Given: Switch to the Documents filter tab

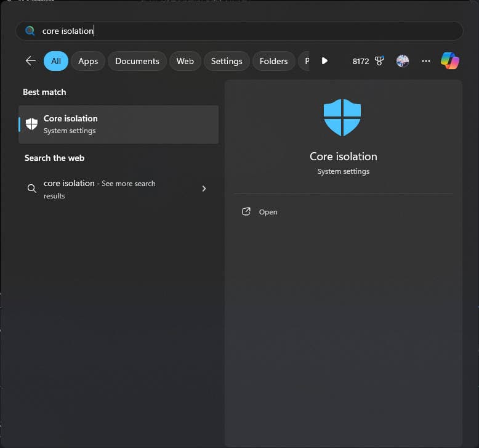Looking at the screenshot, I should click(x=137, y=61).
